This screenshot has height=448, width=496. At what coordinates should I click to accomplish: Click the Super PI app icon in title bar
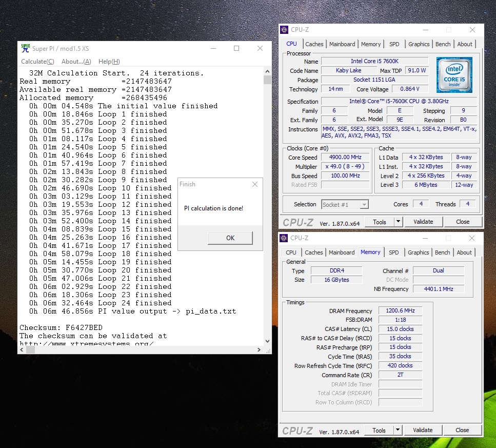pos(25,48)
